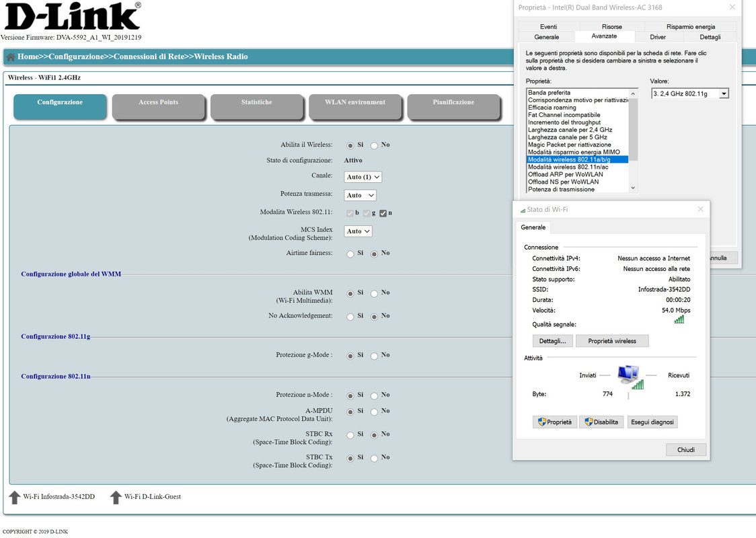The image size is (756, 538).
Task: Close the Intel Wireless-AC properties dialog
Action: point(732,7)
